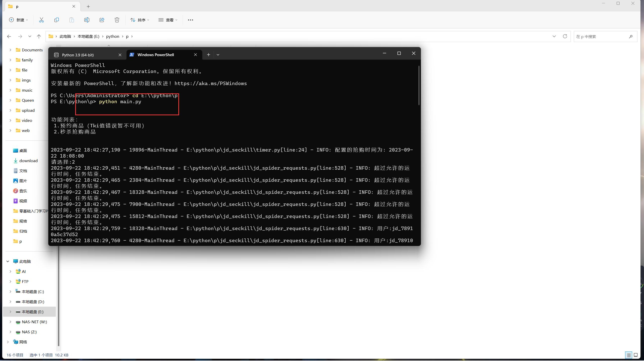Viewport: 644px width, 361px height.
Task: Close the 'p' File Explorer tab
Action: (x=74, y=6)
